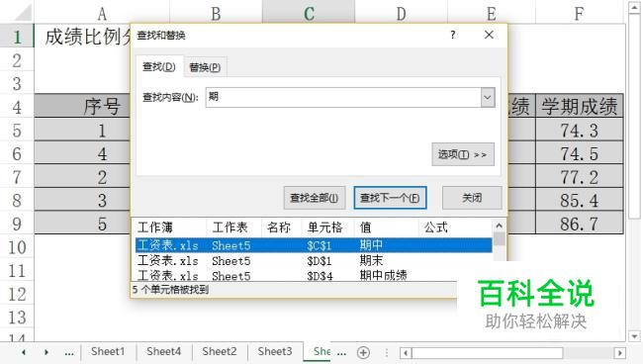Click results list scroll up arrow
The width and height of the screenshot is (643, 364).
coord(499,226)
